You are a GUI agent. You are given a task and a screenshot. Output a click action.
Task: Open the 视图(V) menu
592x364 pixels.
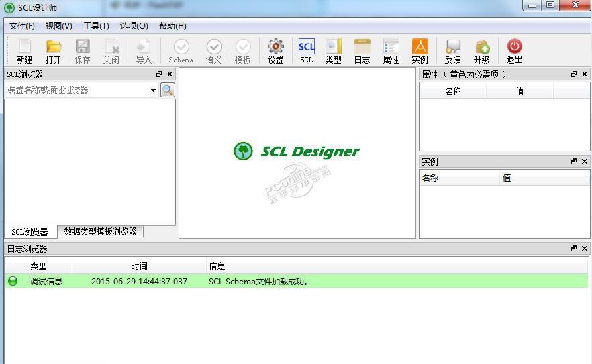(58, 26)
